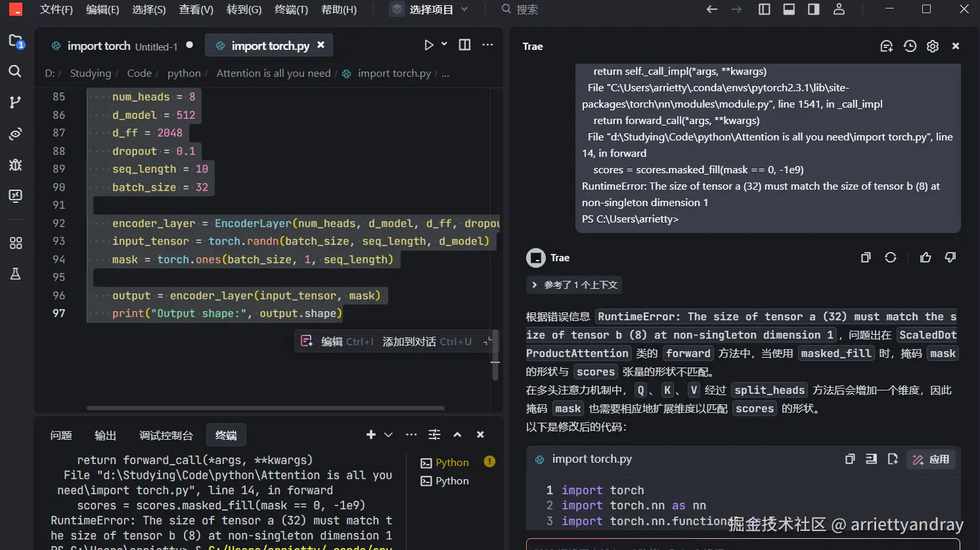Regenerate the Trae response
Viewport: 980px width, 550px height.
(891, 257)
